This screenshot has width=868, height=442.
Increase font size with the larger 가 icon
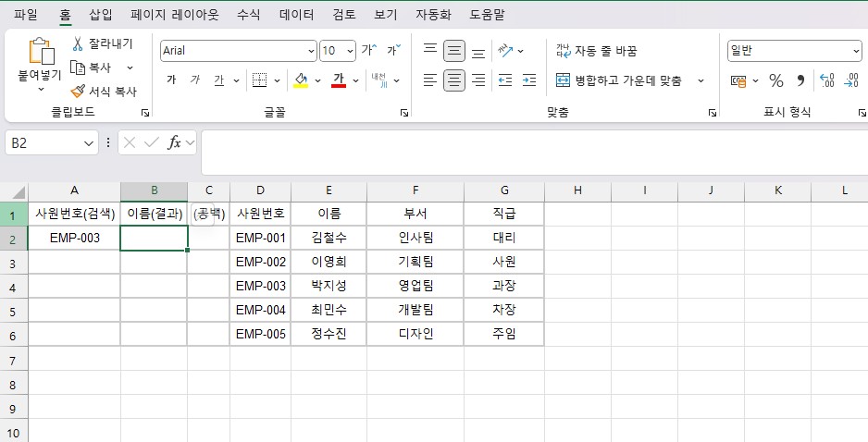[368, 51]
